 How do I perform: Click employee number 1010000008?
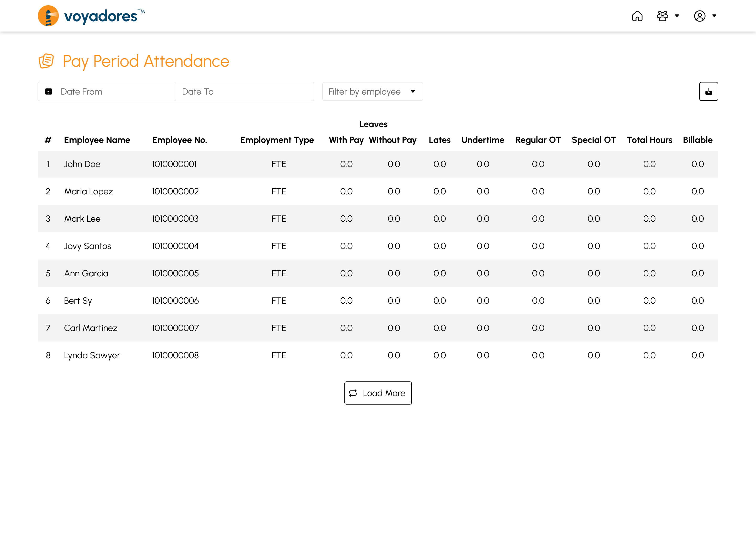click(x=175, y=355)
